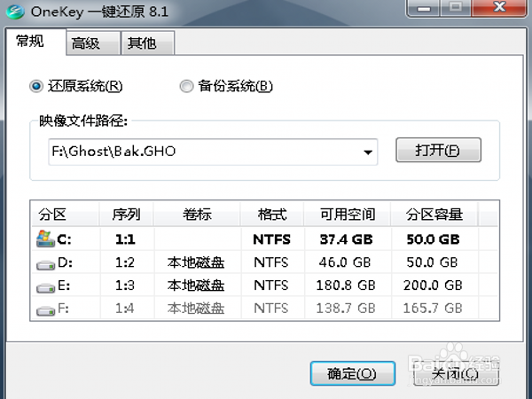Click the 165.7 GB capacity value
This screenshot has height=399, width=532.
point(433,308)
